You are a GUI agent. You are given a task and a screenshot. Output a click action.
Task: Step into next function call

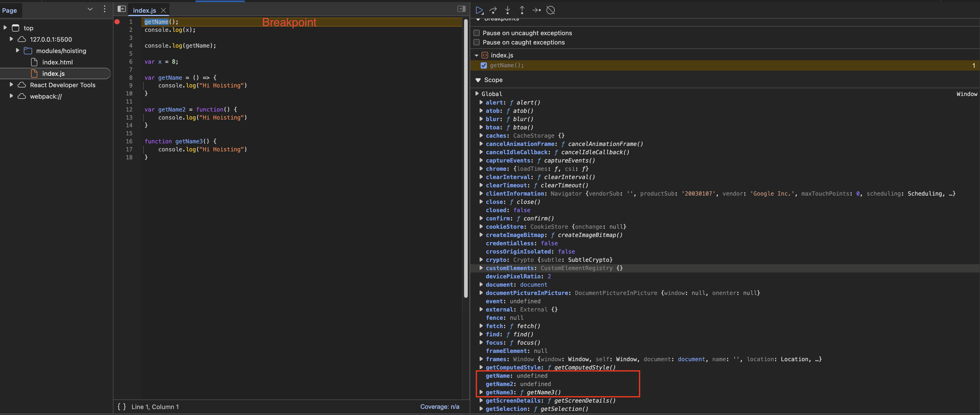[x=508, y=10]
